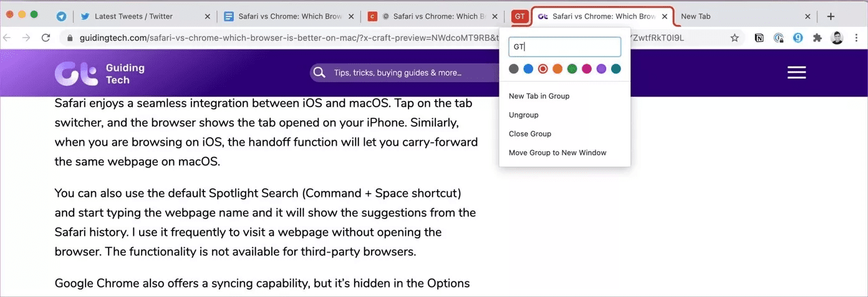Choose the blue group color
The height and width of the screenshot is (297, 868).
(528, 69)
